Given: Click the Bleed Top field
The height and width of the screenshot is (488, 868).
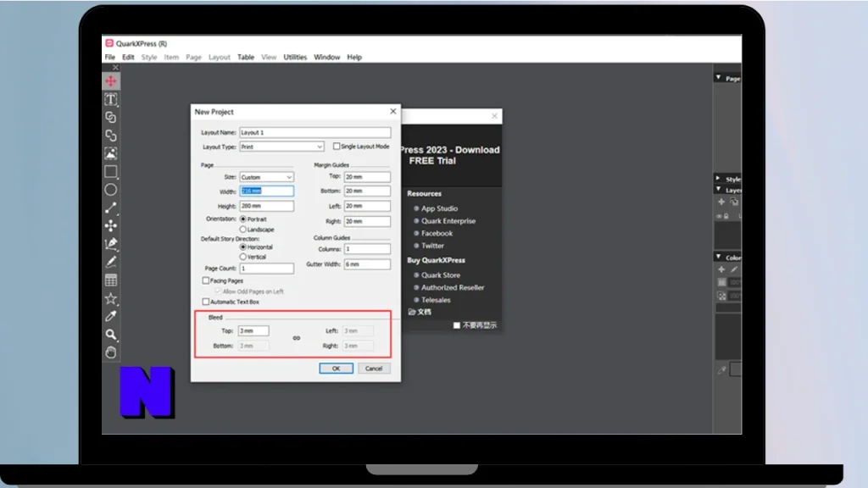Looking at the screenshot, I should tap(253, 331).
